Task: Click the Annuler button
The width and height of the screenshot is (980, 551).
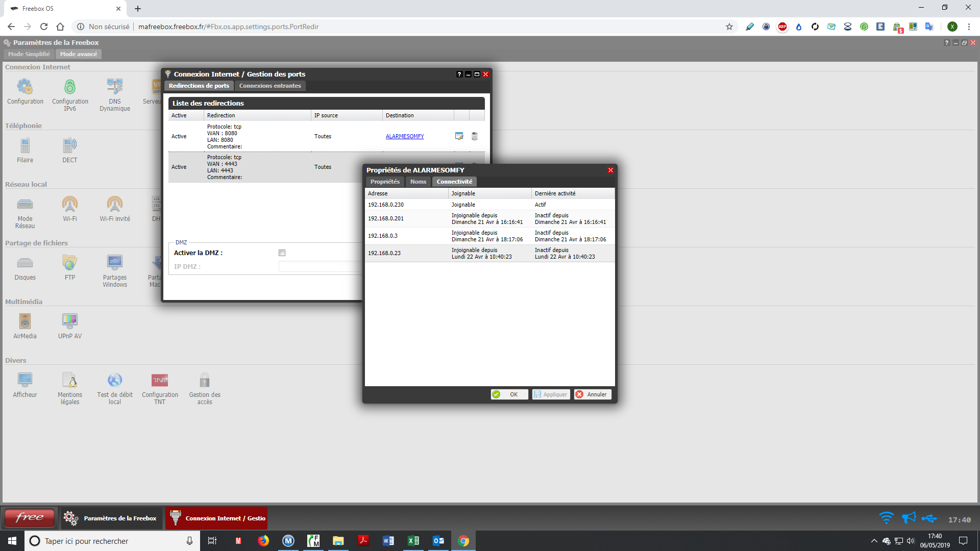Action: pos(592,394)
